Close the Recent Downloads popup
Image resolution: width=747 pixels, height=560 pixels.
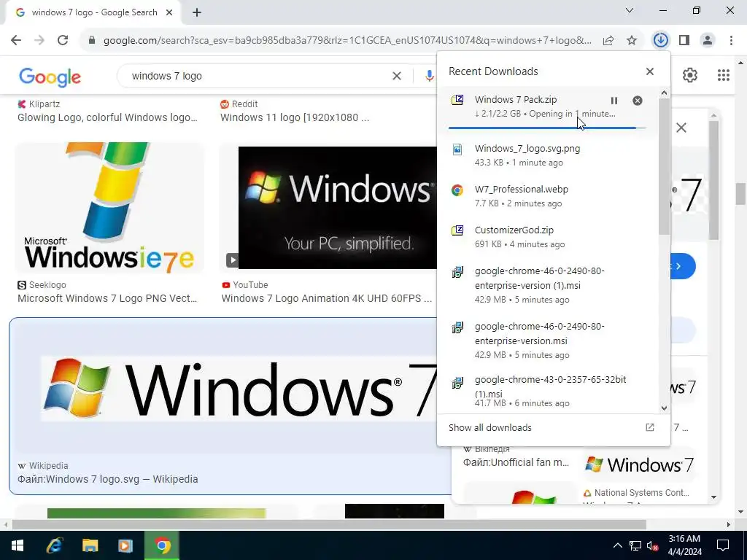650,71
